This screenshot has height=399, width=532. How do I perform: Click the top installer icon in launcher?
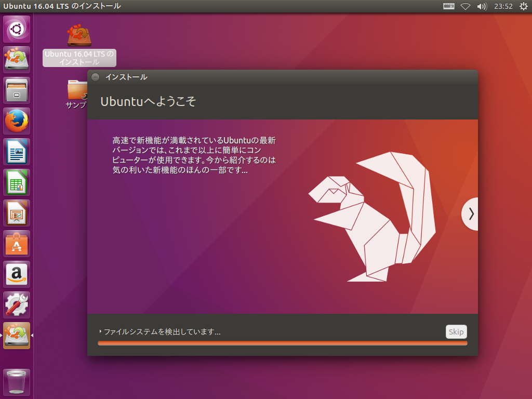click(17, 60)
